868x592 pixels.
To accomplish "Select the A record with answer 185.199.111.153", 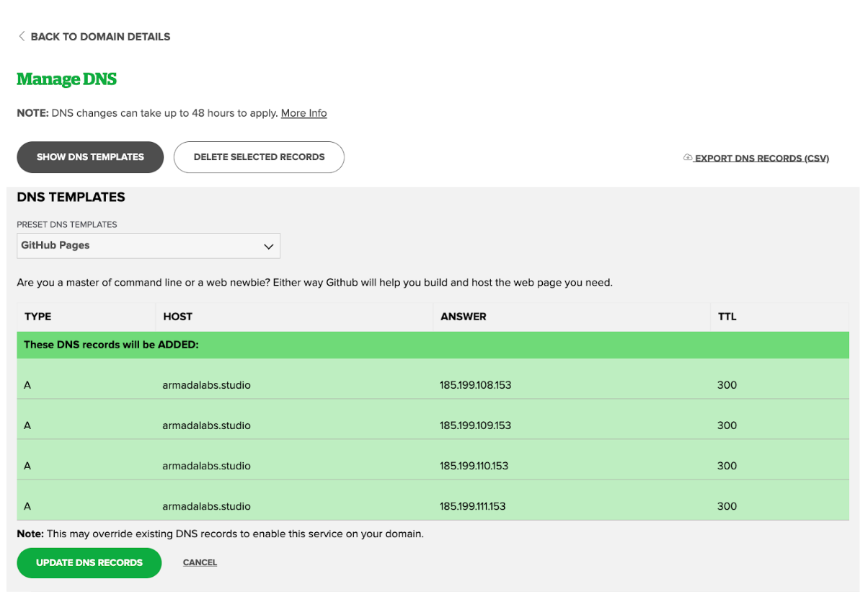I will pyautogui.click(x=433, y=505).
